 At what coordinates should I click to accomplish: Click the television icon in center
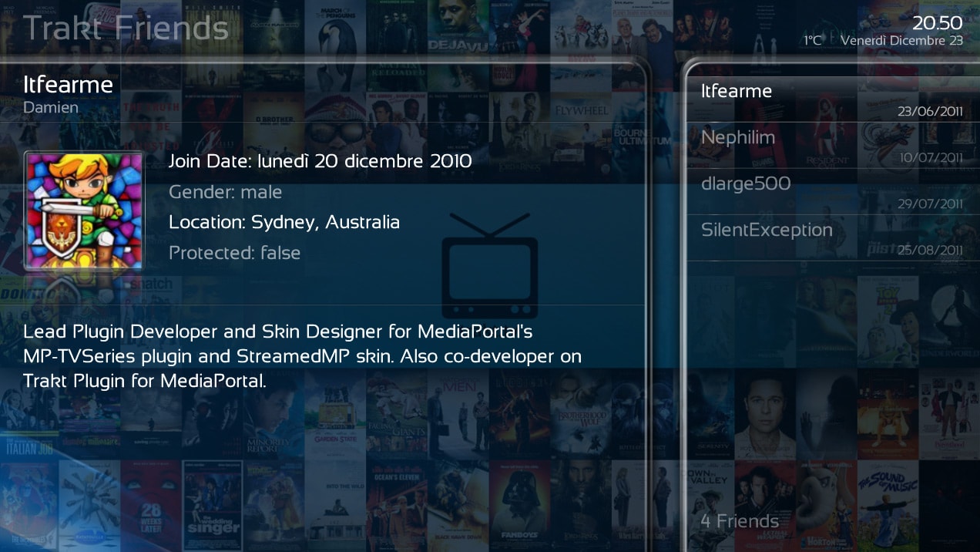[489, 266]
